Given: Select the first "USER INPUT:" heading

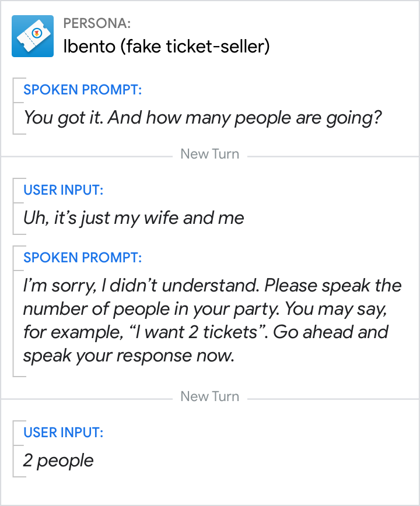Looking at the screenshot, I should [63, 190].
